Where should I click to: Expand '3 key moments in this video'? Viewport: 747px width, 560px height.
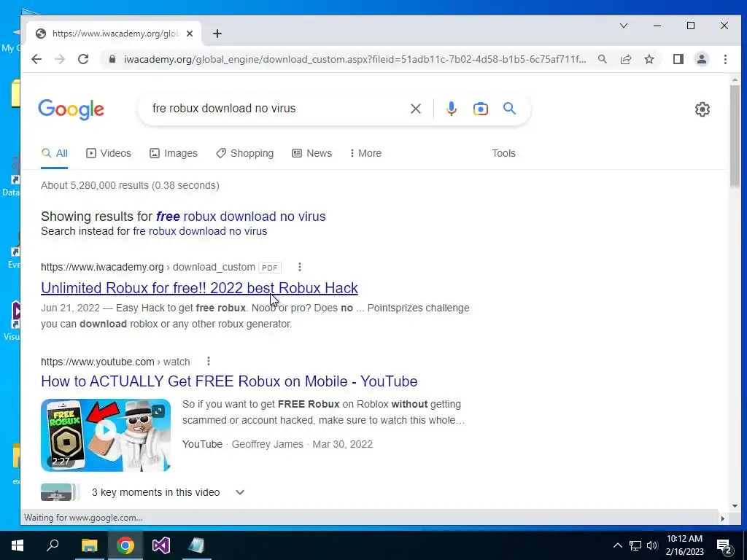click(x=240, y=492)
